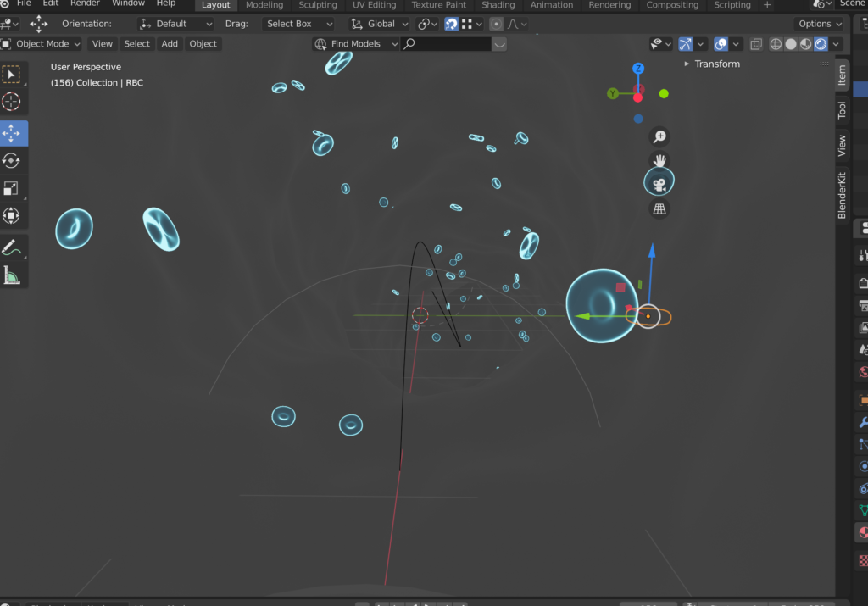The image size is (868, 606).
Task: Activate the Move tool in the toolbar
Action: pos(11,133)
